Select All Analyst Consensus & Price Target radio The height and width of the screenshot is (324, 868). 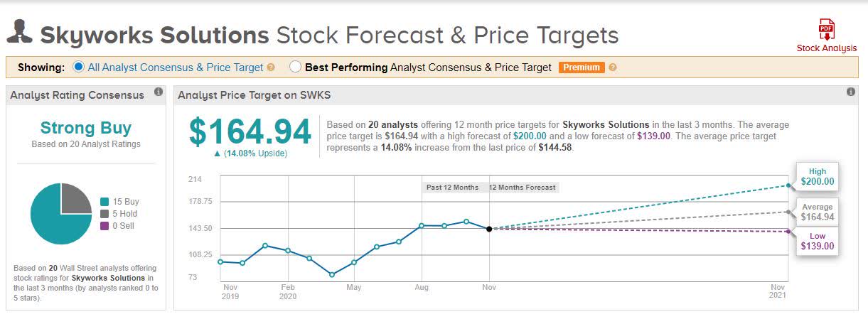click(x=79, y=67)
